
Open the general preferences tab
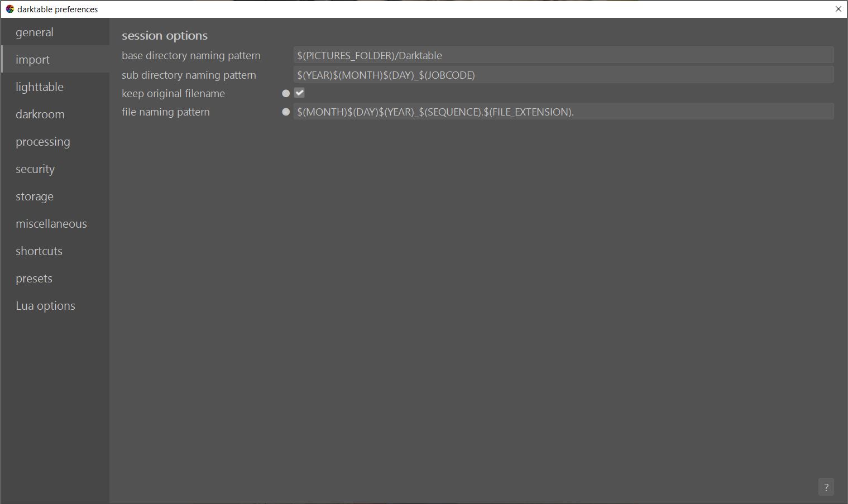click(55, 32)
